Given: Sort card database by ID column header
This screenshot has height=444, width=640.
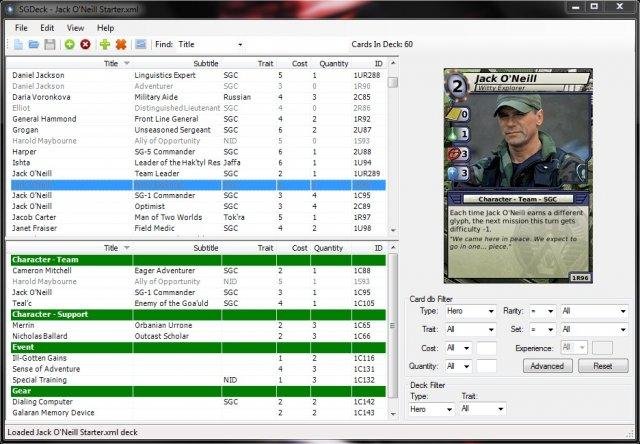Looking at the screenshot, I should point(368,64).
